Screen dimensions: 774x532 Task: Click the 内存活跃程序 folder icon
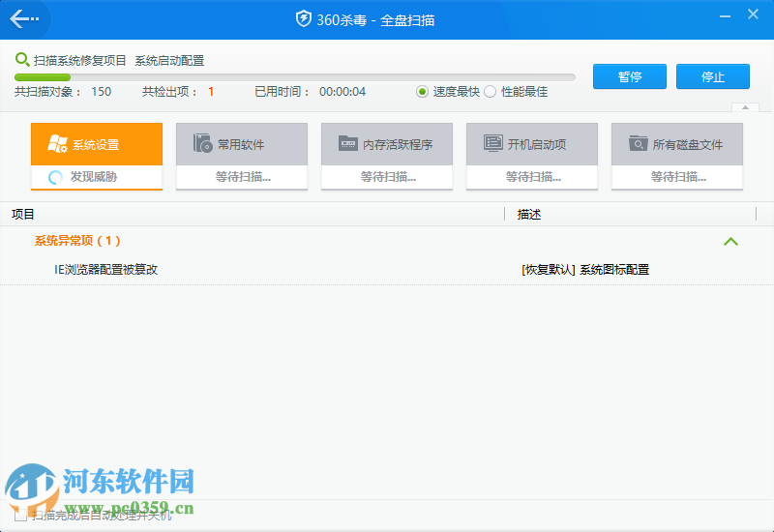pos(348,143)
